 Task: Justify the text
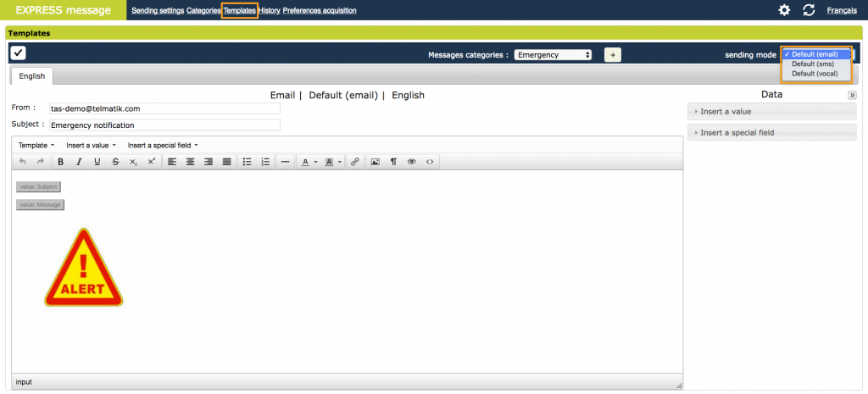(226, 162)
